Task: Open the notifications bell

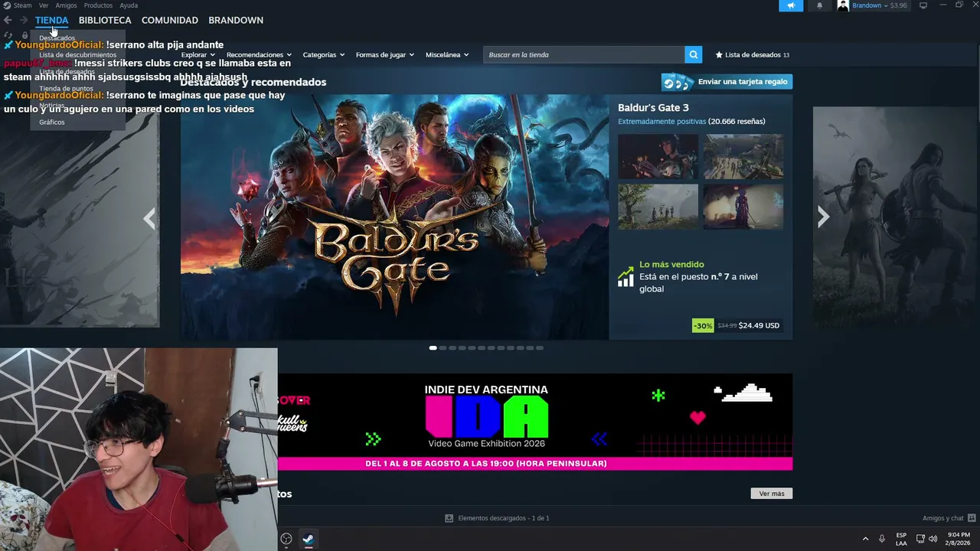Action: pyautogui.click(x=819, y=5)
